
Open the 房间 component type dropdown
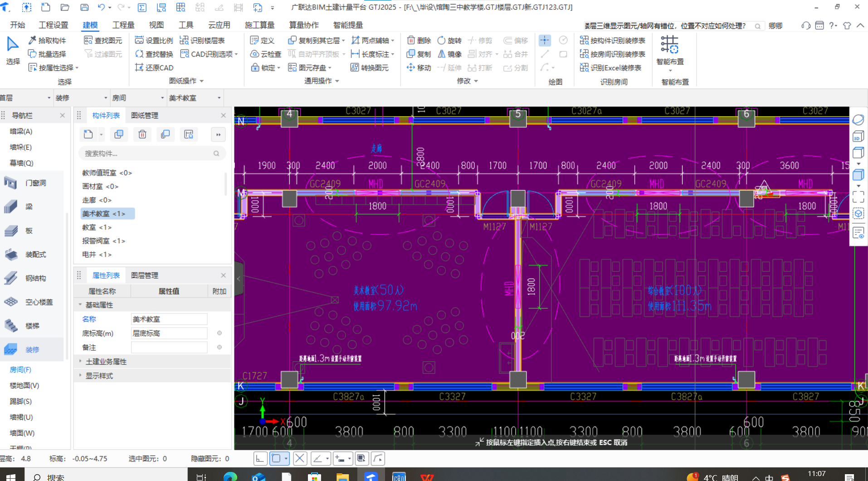click(138, 98)
